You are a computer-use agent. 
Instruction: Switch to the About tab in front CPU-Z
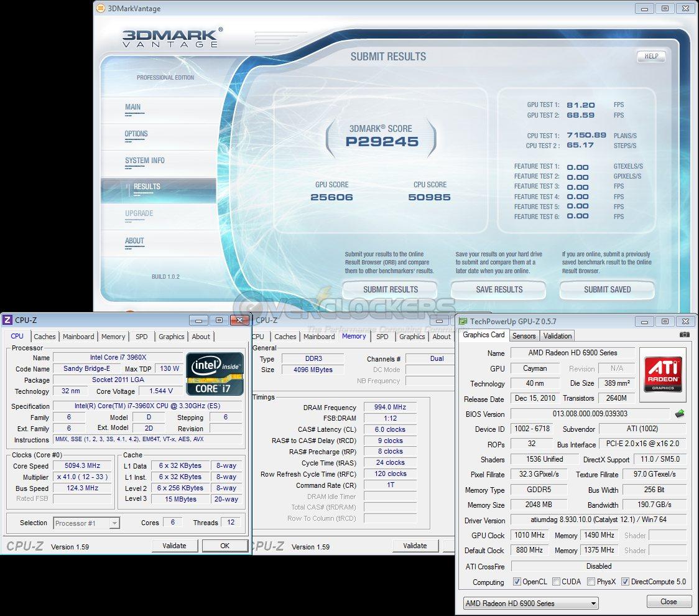tap(201, 337)
